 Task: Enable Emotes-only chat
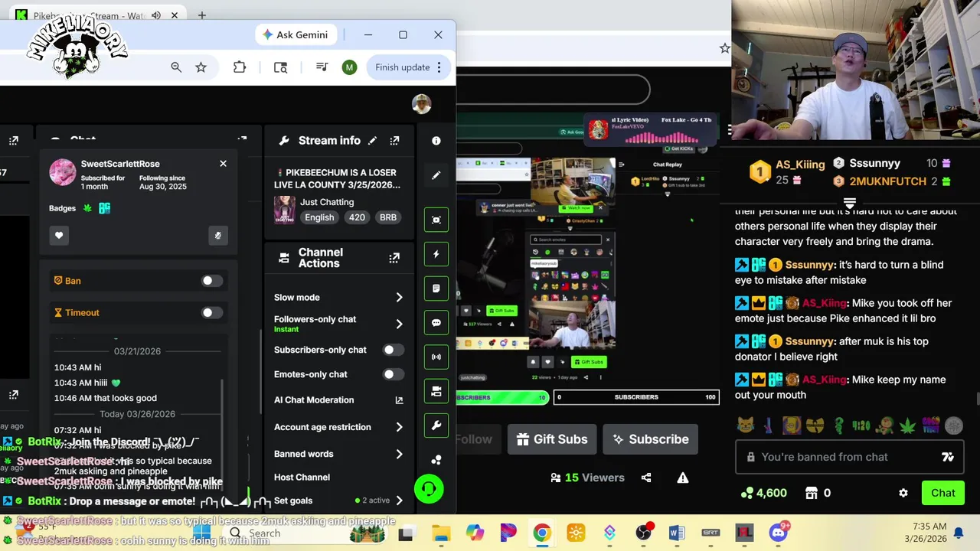point(393,374)
